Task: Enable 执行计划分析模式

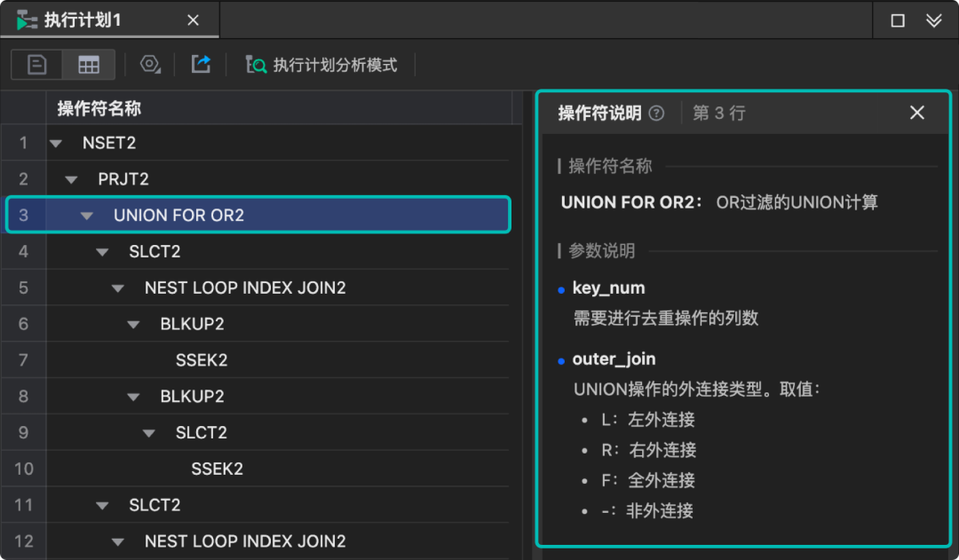Action: click(321, 65)
